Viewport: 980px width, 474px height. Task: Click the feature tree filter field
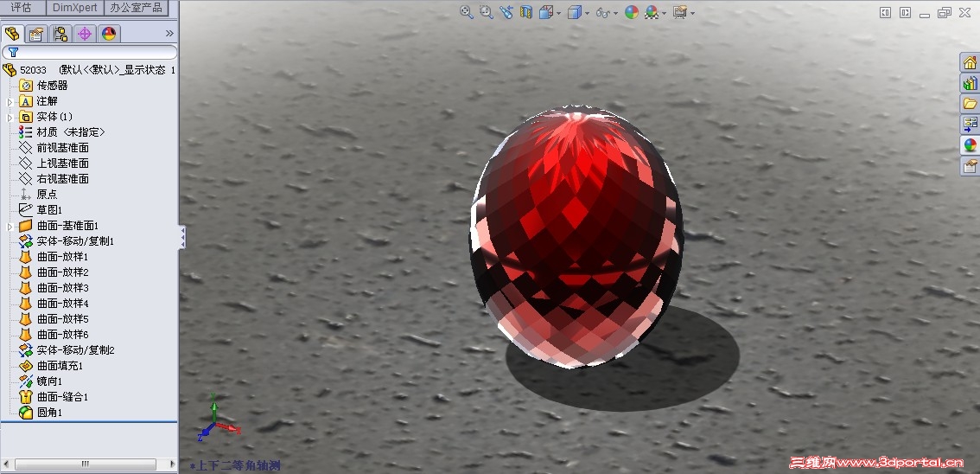[89, 53]
